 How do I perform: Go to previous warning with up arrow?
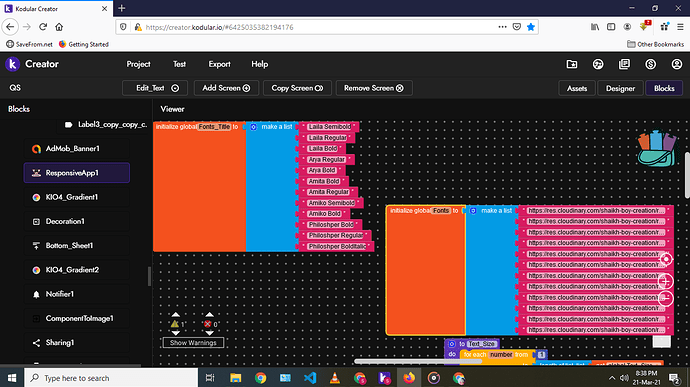pyautogui.click(x=176, y=314)
